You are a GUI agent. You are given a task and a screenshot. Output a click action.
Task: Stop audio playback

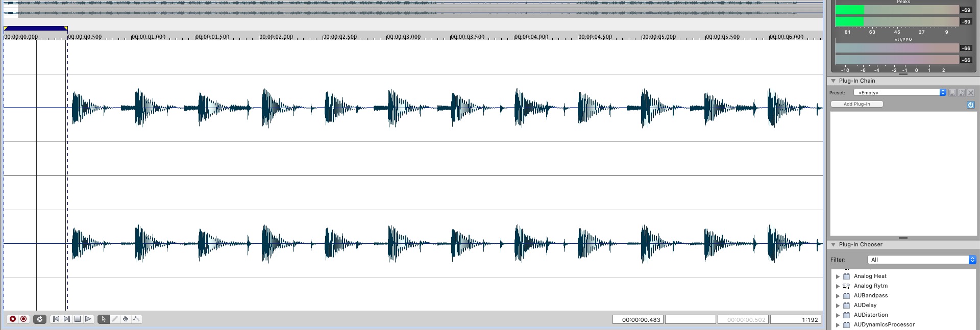78,319
